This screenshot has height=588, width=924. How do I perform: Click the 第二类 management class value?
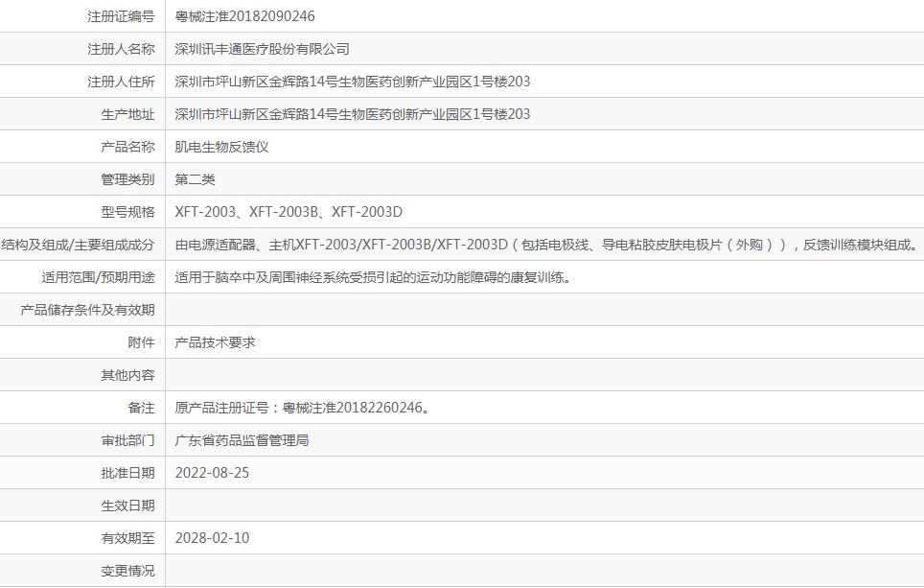195,179
